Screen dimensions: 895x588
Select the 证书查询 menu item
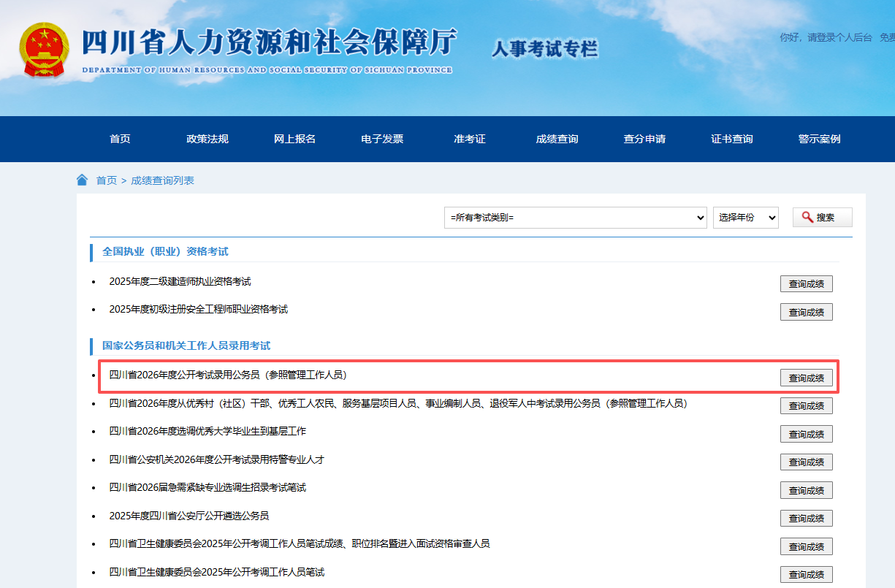[x=732, y=139]
